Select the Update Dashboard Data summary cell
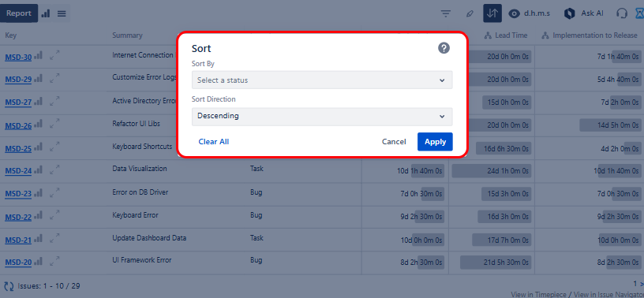Screen dimensions: 644x298 [x=149, y=238]
